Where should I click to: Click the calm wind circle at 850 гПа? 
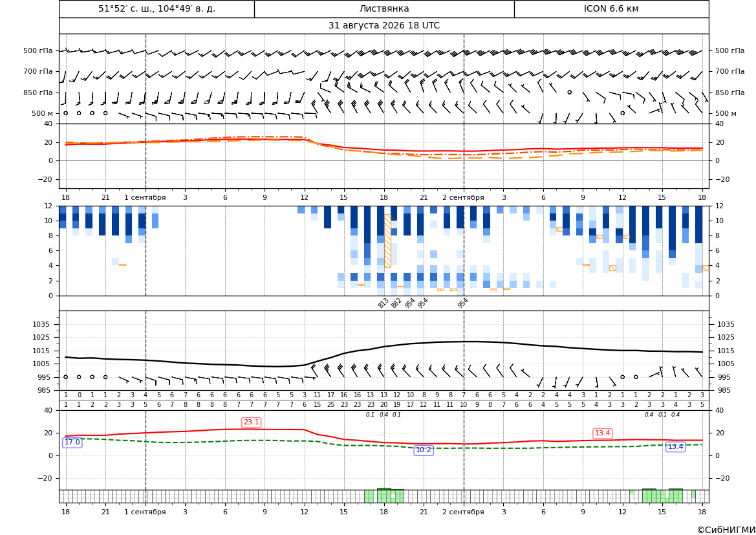pyautogui.click(x=569, y=92)
